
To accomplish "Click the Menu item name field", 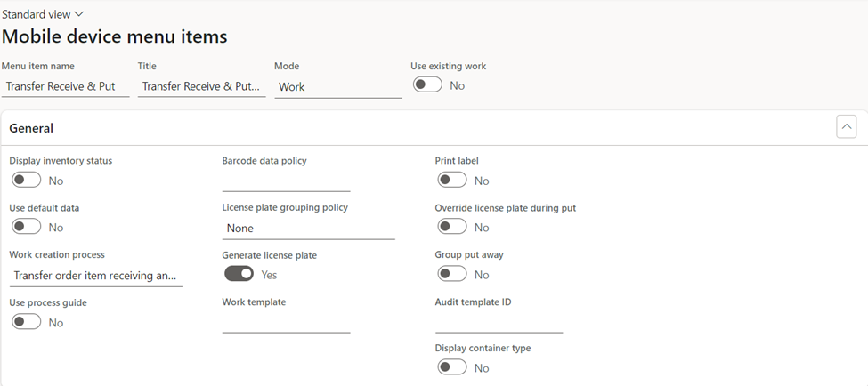I will [x=65, y=87].
